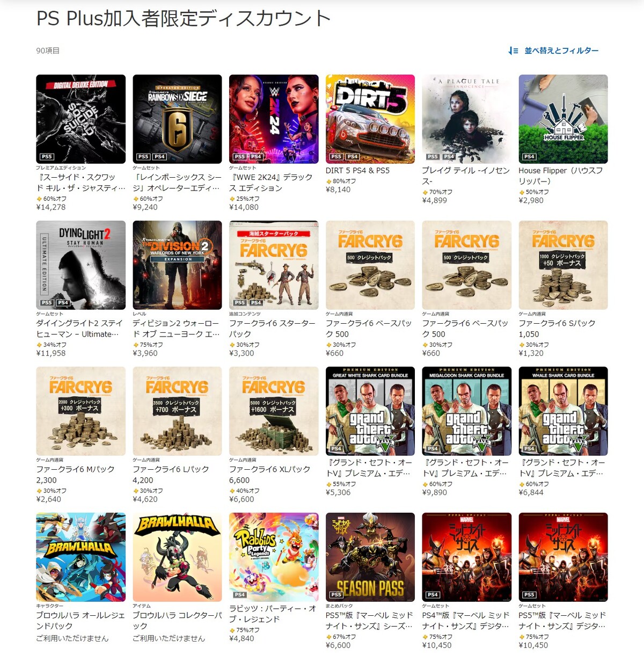Open ブロウルハラ オールレジェンドパック title link
The width and height of the screenshot is (644, 670).
pos(80,621)
